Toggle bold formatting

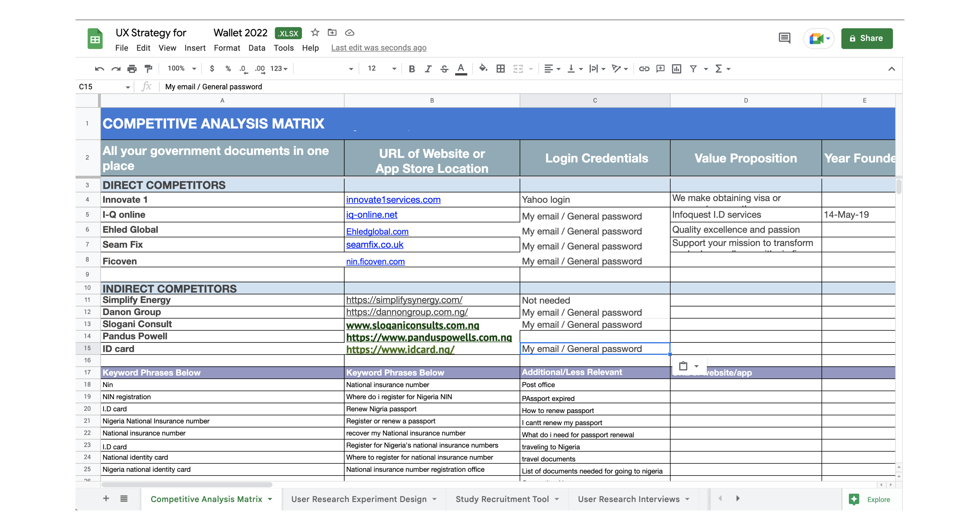[x=412, y=69]
